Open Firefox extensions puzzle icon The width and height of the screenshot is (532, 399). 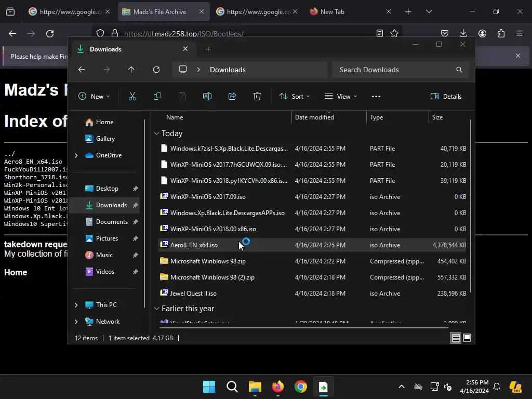(x=501, y=33)
